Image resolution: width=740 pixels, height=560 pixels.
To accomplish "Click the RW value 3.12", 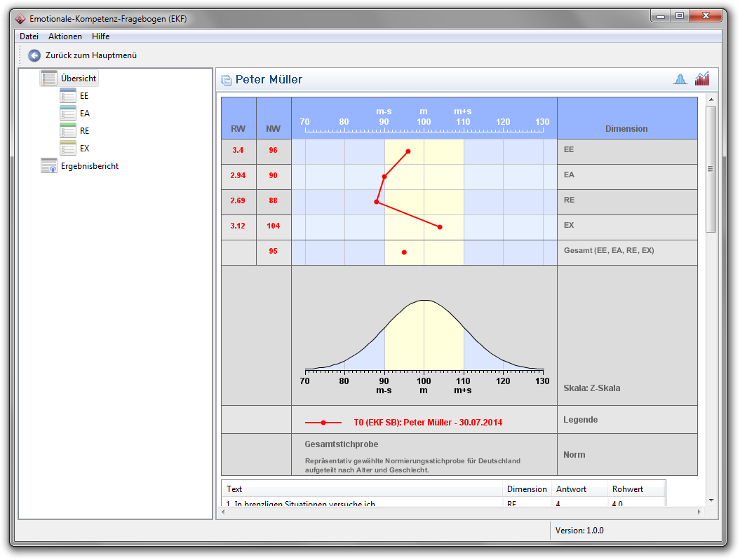I will tap(238, 226).
